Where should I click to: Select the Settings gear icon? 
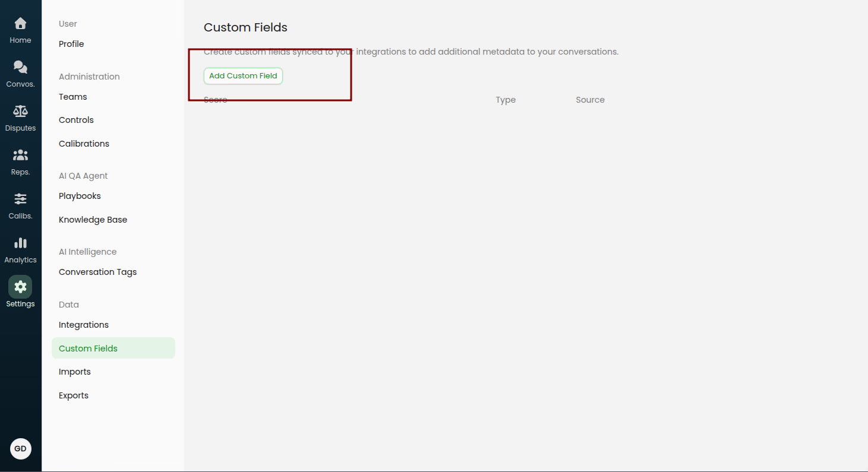tap(20, 287)
